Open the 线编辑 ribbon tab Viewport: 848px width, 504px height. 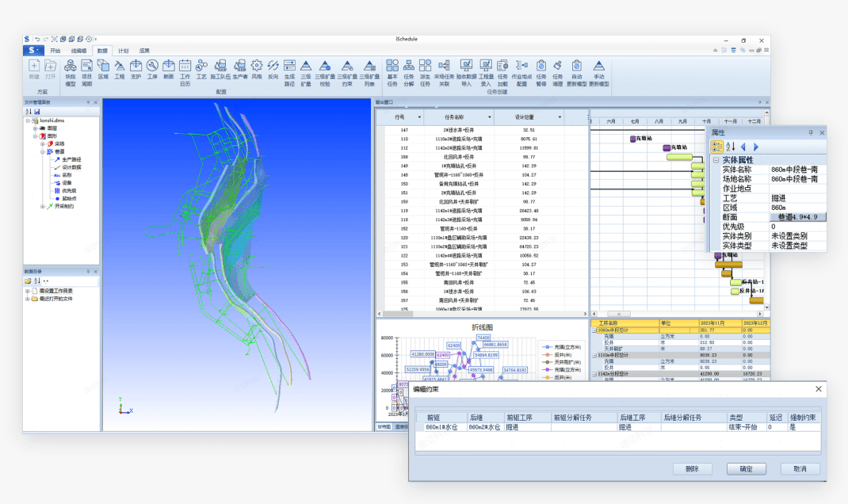point(79,51)
